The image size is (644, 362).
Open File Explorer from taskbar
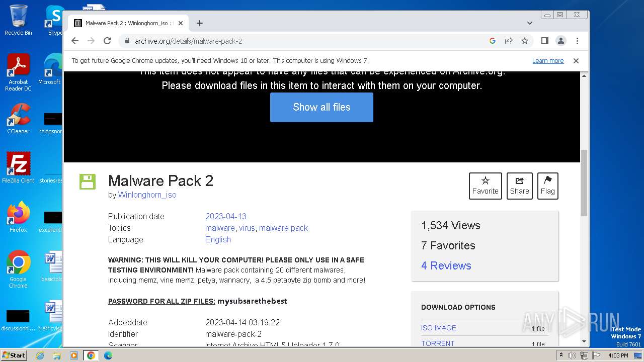[57, 355]
